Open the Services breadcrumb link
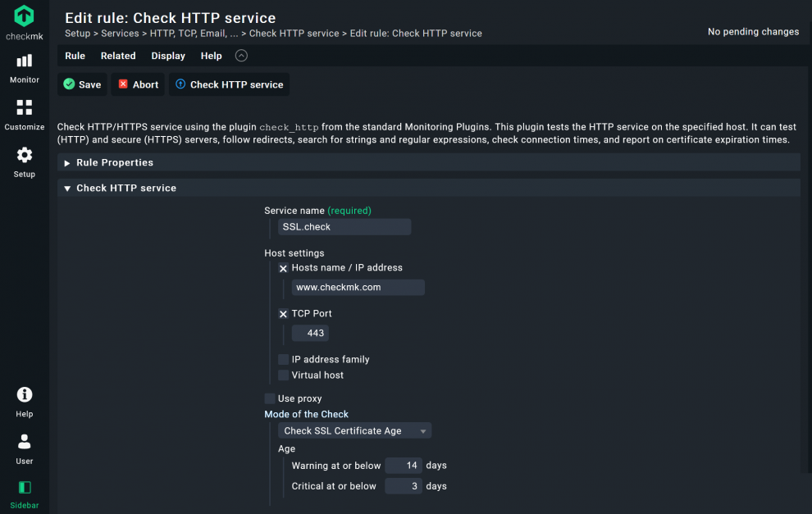 click(x=120, y=34)
